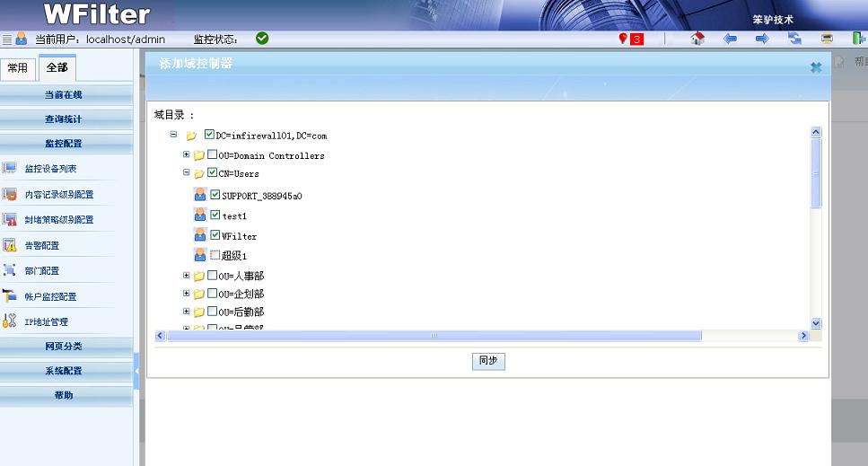Viewport: 868px width, 466px height.
Task: Enable the OU=Domain Controllers checkbox
Action: (212, 155)
